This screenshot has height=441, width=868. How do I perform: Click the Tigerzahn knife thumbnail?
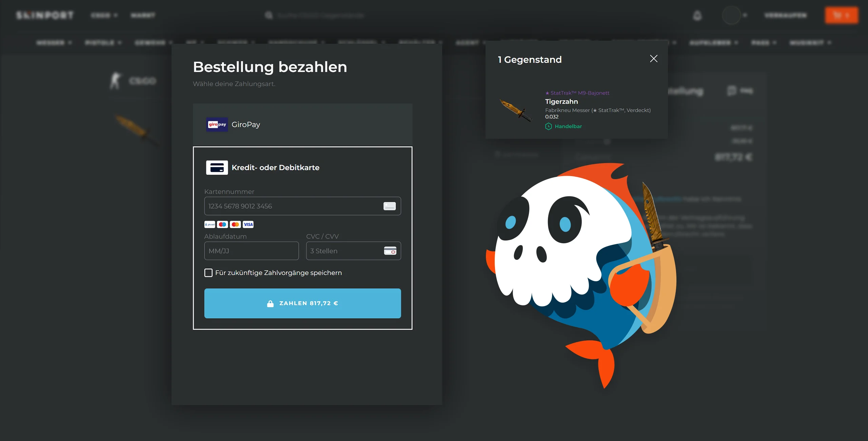pyautogui.click(x=516, y=110)
